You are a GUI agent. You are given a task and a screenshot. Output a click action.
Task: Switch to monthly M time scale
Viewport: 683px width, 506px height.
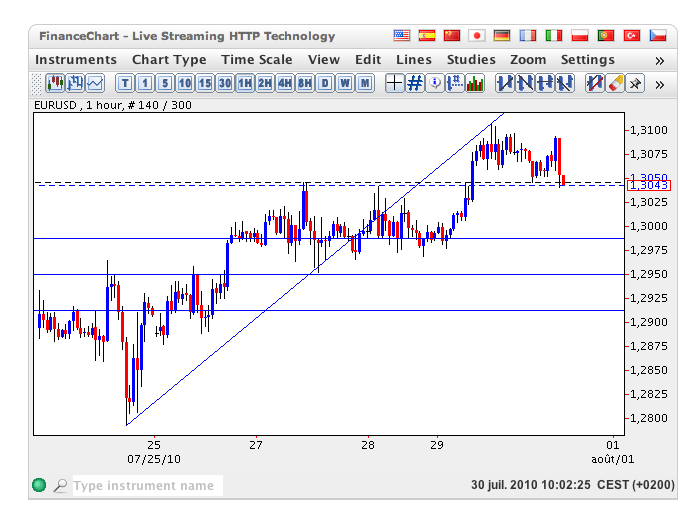365,83
